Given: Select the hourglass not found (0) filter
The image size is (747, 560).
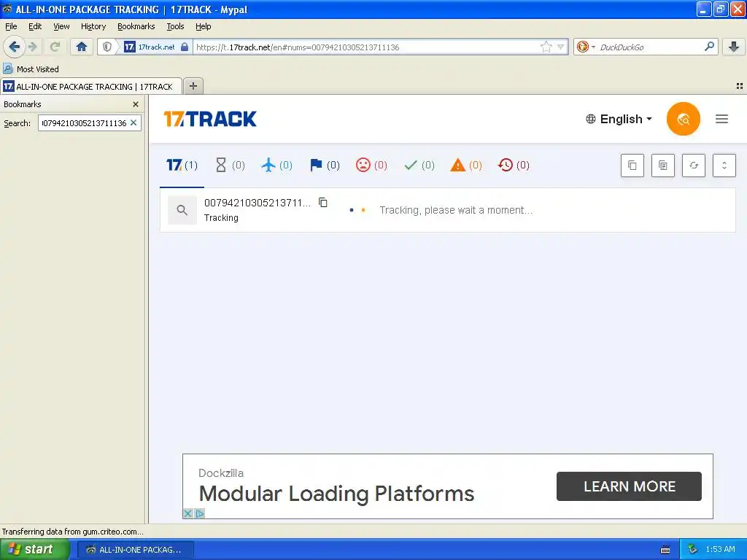Looking at the screenshot, I should pos(230,166).
